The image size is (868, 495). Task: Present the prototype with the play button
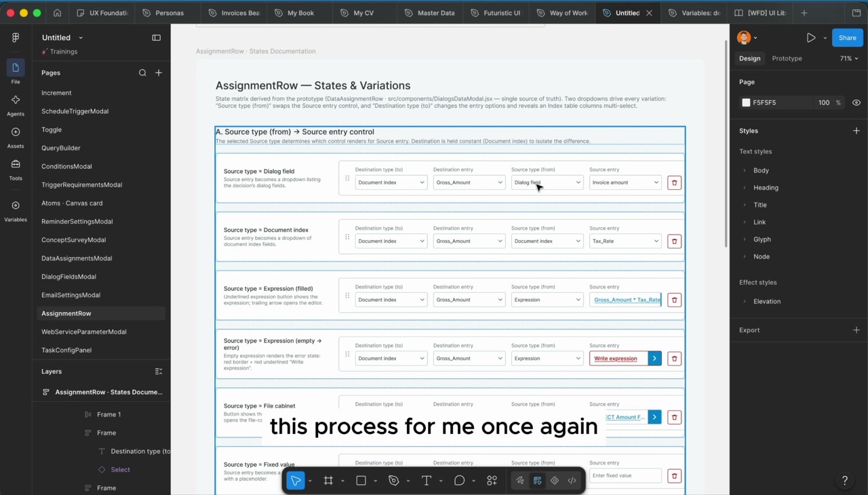[x=811, y=38]
